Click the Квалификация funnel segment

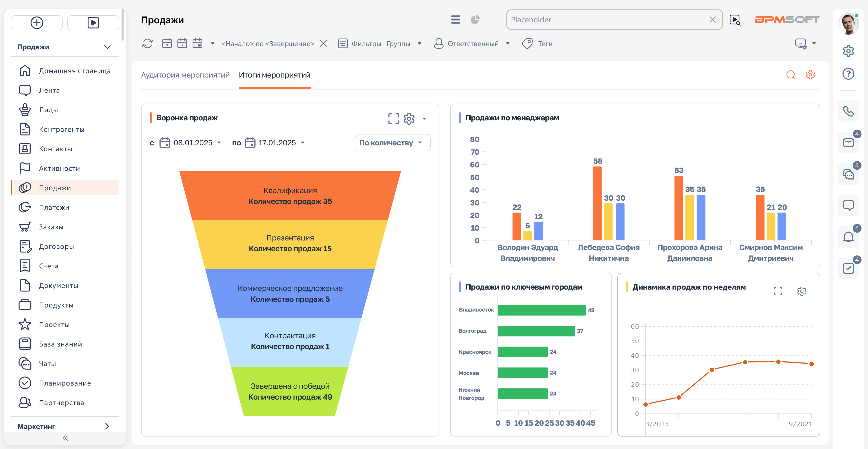coord(290,196)
